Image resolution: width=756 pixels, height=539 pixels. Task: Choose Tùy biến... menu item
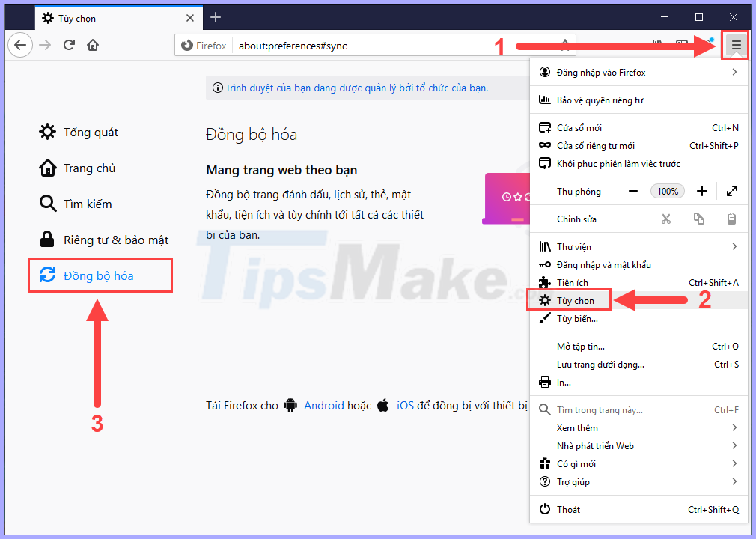pos(638,319)
